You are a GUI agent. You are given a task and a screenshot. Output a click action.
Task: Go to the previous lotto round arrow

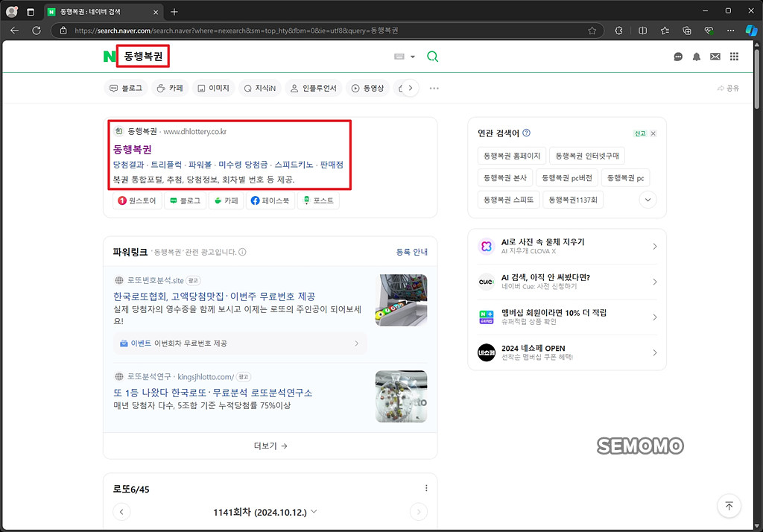(121, 512)
